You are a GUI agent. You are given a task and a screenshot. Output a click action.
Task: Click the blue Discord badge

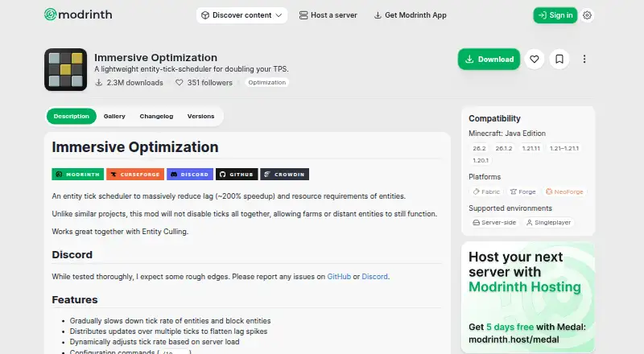(190, 174)
